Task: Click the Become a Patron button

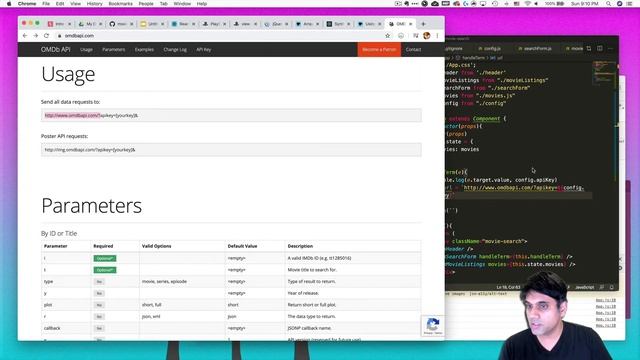Action: (x=379, y=49)
